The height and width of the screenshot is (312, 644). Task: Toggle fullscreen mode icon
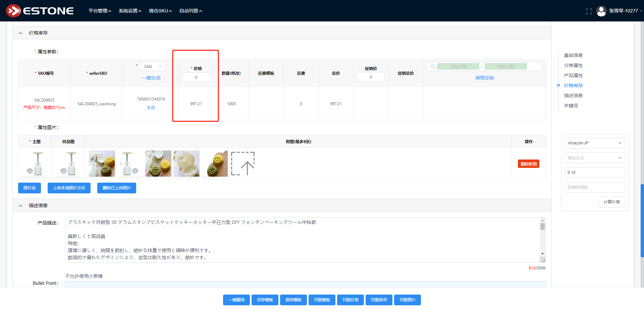[x=589, y=11]
